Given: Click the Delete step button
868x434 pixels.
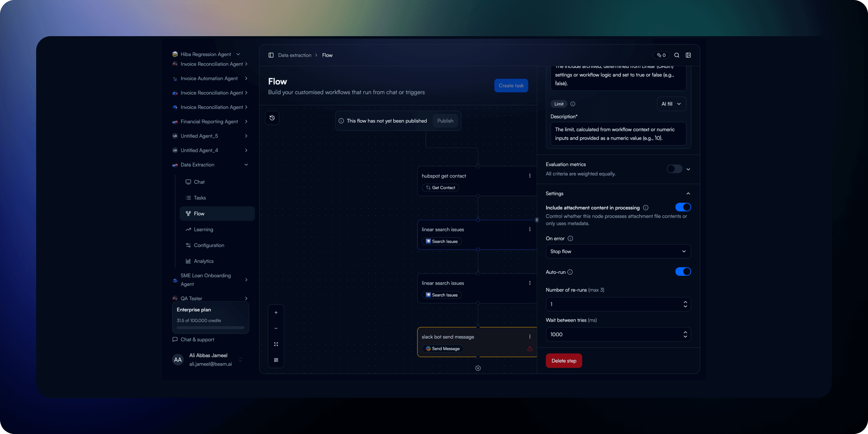Looking at the screenshot, I should [x=563, y=361].
